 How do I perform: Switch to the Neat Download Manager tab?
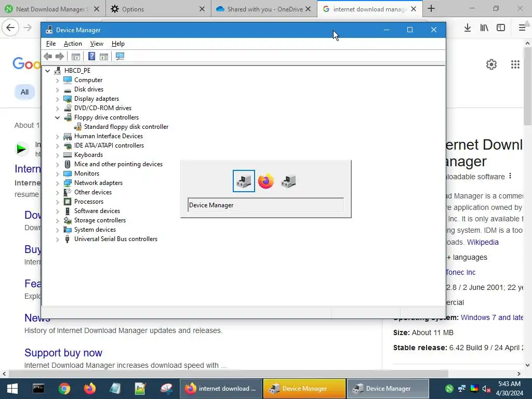[52, 9]
